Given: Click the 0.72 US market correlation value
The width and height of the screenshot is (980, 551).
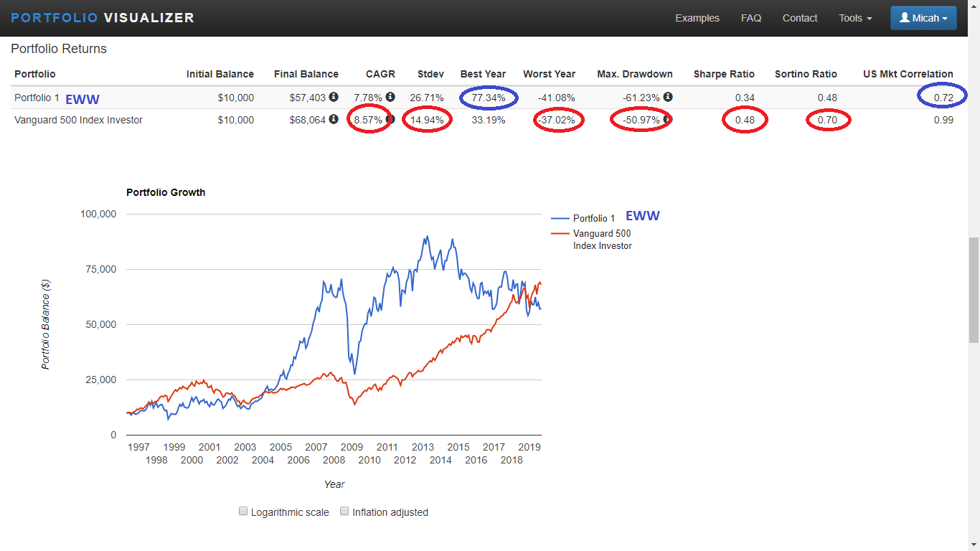Looking at the screenshot, I should point(943,98).
